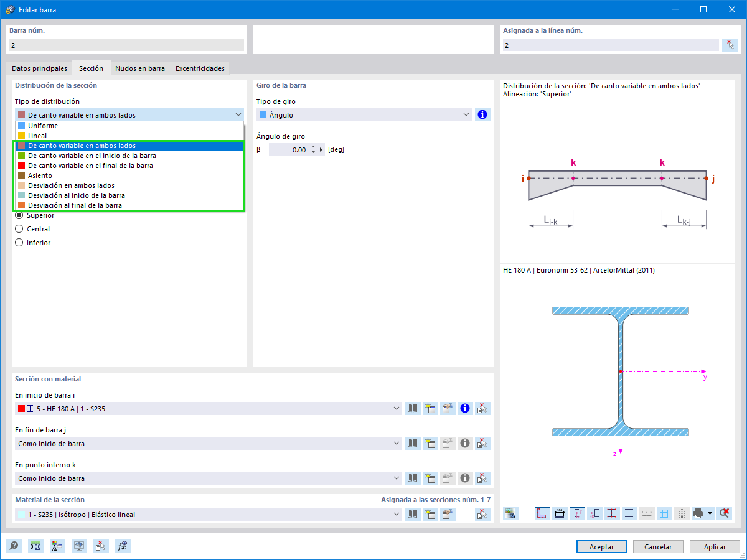The height and width of the screenshot is (560, 747).
Task: Toggle the plain I-section outline icon in preview toolbar
Action: click(x=629, y=514)
